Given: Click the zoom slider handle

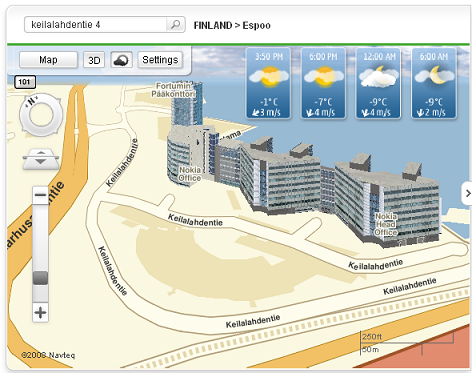Looking at the screenshot, I should coord(40,278).
